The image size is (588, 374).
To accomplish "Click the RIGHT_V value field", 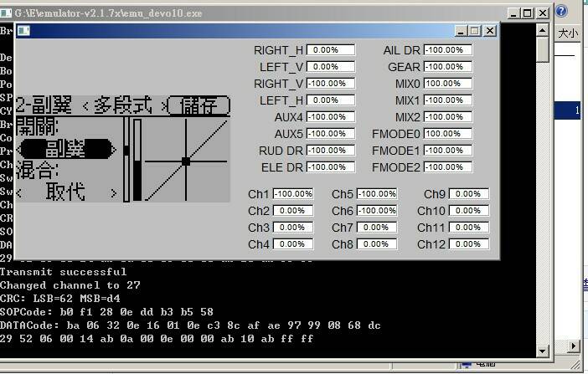I will 331,83.
